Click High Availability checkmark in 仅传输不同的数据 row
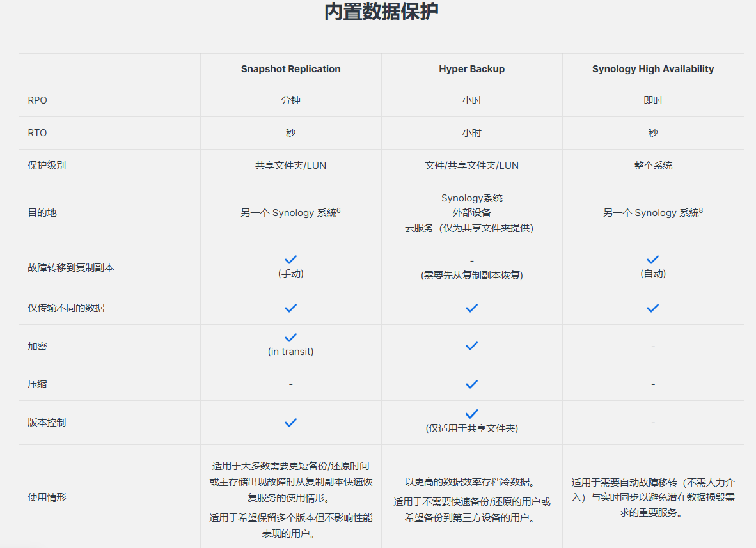 [653, 308]
